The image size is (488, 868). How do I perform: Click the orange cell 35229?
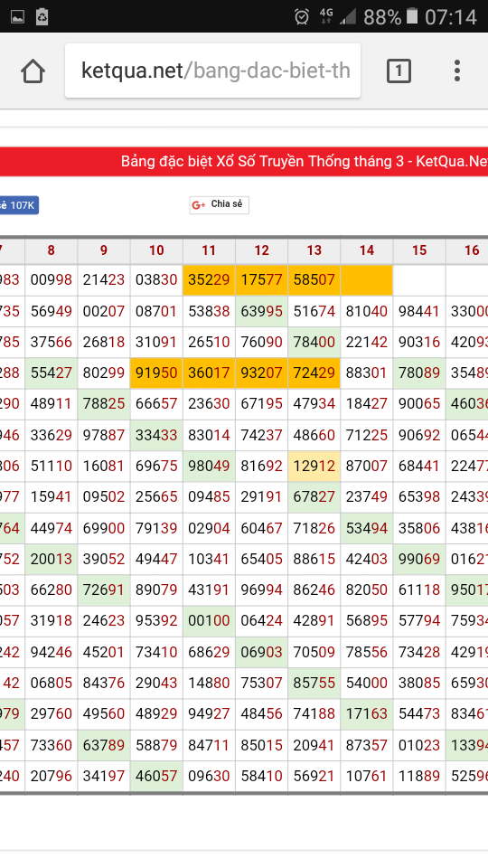(209, 280)
